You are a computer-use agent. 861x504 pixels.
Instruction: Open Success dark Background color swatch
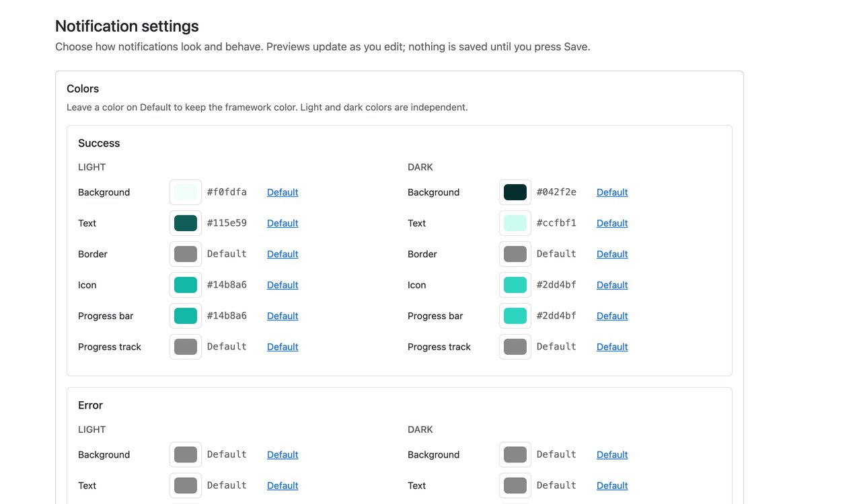click(515, 192)
